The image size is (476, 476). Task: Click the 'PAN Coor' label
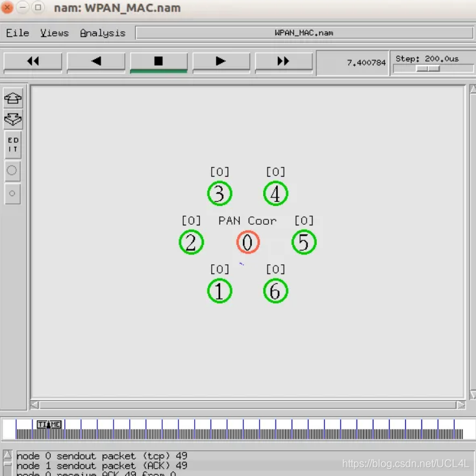pyautogui.click(x=247, y=221)
